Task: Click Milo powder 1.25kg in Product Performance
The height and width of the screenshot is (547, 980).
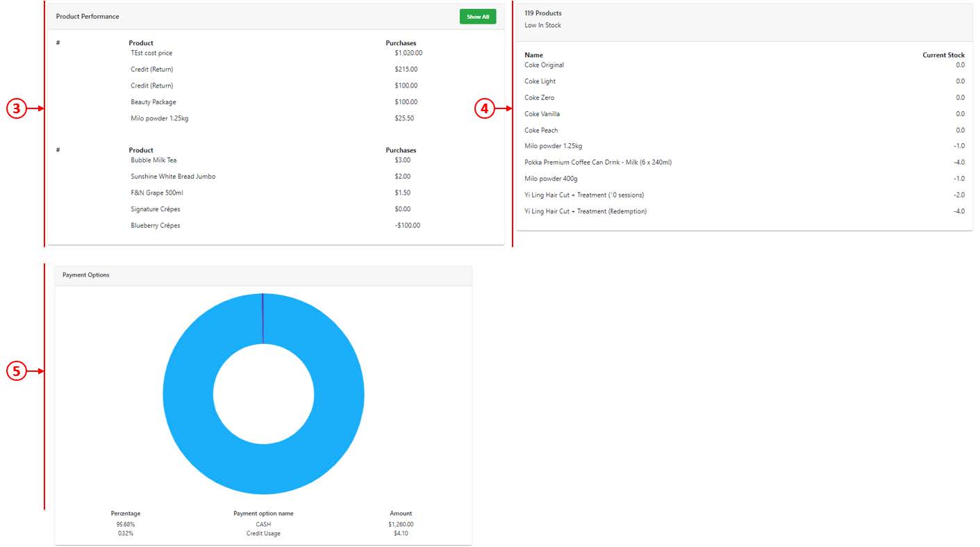Action: coord(160,118)
